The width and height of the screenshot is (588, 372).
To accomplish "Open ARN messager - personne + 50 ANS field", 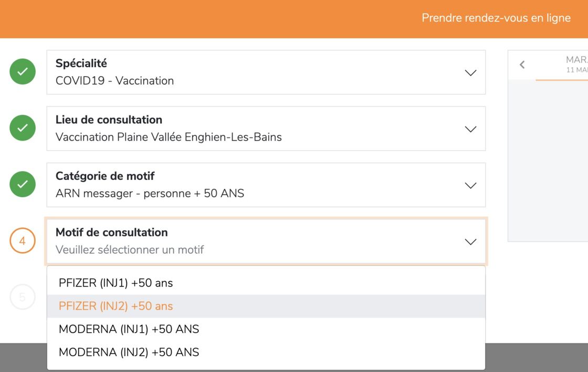I will point(266,185).
